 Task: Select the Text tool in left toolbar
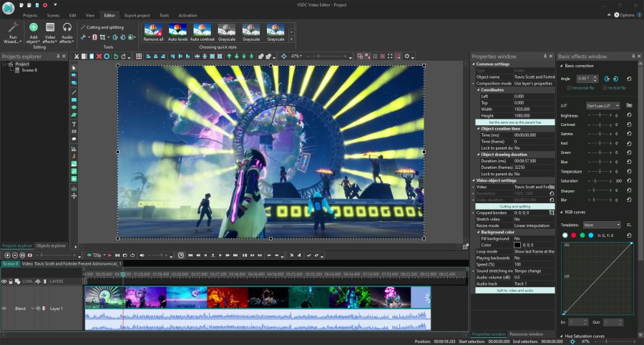pyautogui.click(x=74, y=124)
